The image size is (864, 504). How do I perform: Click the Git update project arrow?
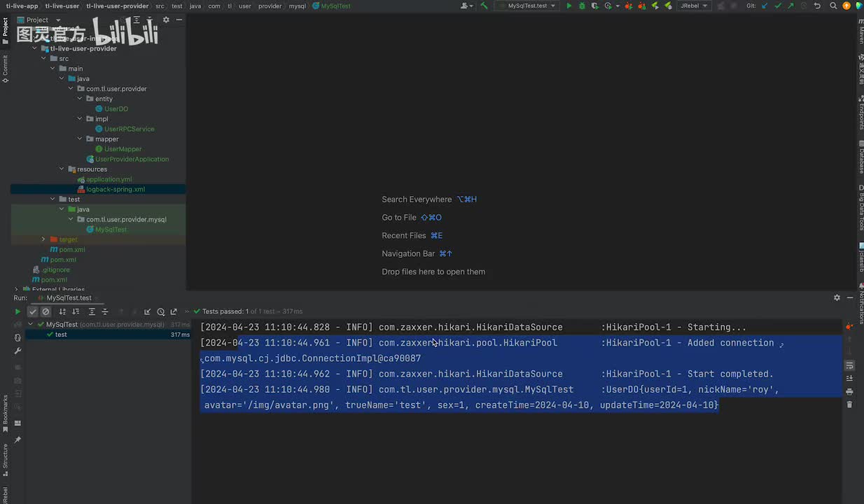(765, 6)
